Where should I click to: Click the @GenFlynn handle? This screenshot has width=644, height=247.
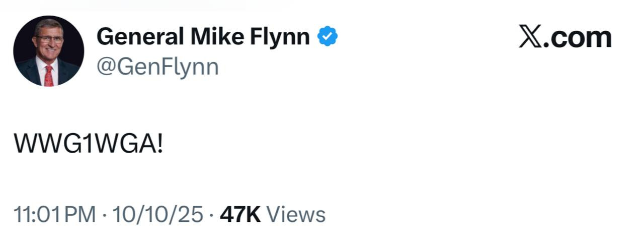coord(157,67)
